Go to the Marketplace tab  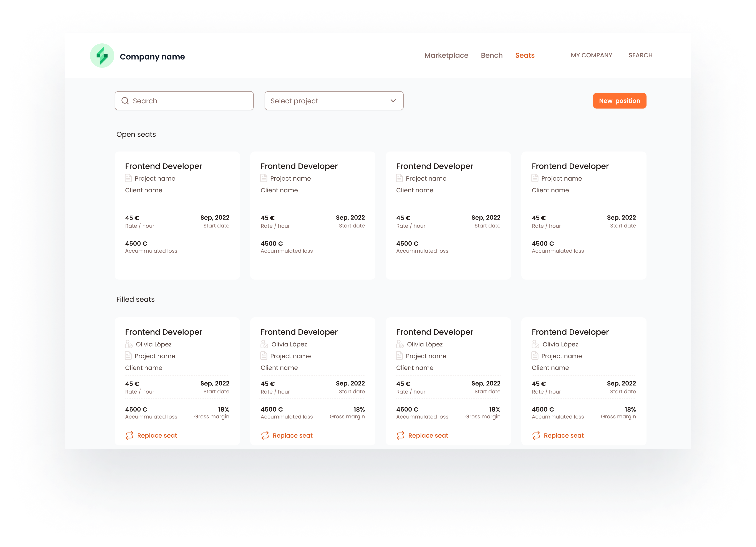(x=446, y=55)
